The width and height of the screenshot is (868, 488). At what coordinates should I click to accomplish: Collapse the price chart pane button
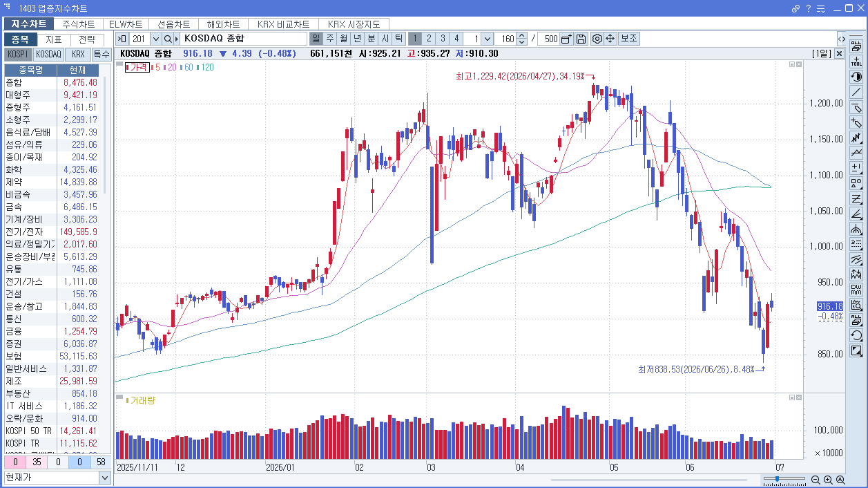[791, 64]
